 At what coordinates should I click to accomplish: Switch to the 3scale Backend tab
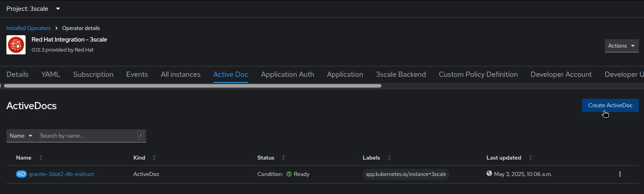coord(401,74)
